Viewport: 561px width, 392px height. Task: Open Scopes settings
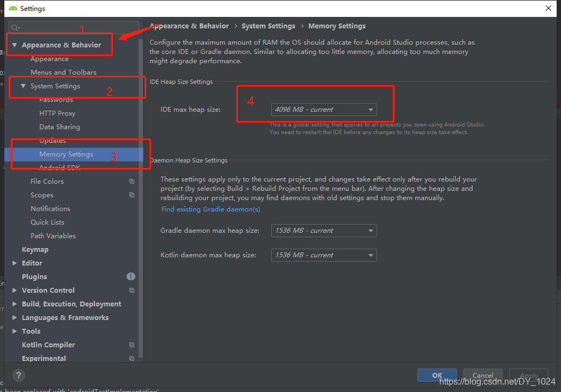(42, 195)
